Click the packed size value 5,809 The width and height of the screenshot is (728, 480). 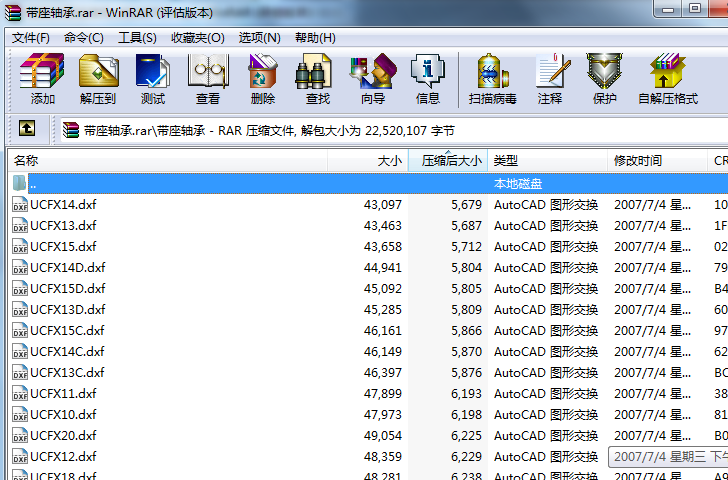point(467,309)
